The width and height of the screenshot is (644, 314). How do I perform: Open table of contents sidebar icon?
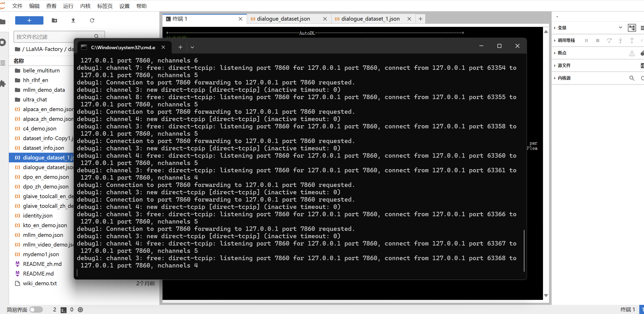(x=3, y=63)
